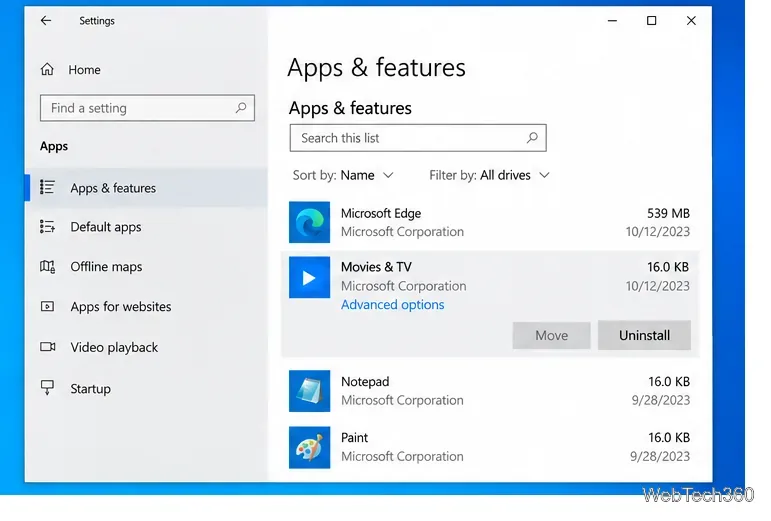Viewport: 771px width, 521px height.
Task: Click the Apps & features list icon
Action: 47,187
